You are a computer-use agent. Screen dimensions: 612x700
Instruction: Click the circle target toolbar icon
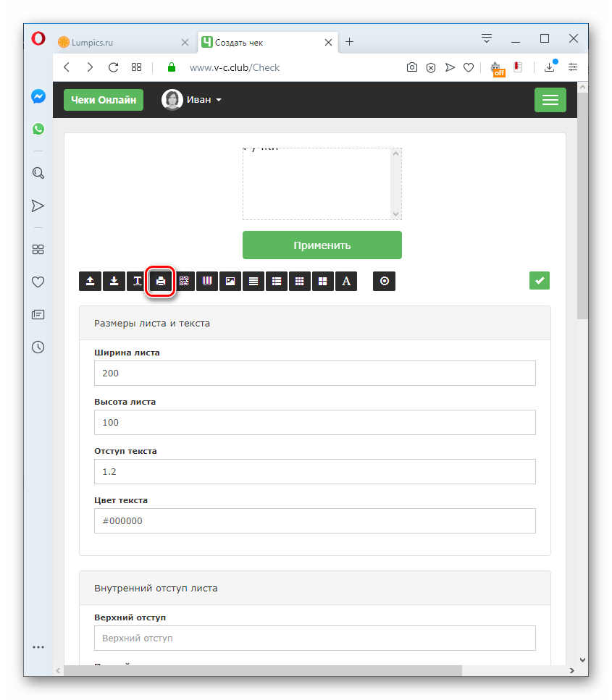384,282
